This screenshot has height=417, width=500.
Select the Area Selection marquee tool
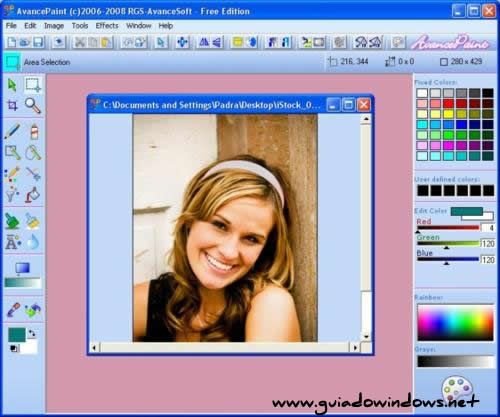33,85
